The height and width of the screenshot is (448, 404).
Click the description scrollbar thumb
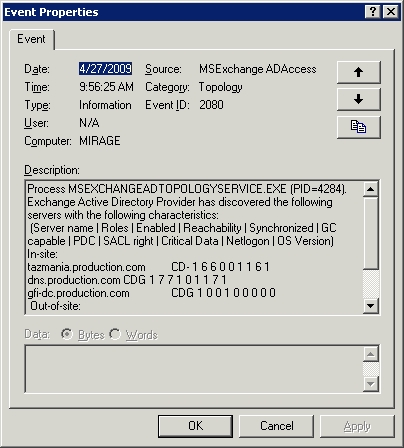click(371, 233)
